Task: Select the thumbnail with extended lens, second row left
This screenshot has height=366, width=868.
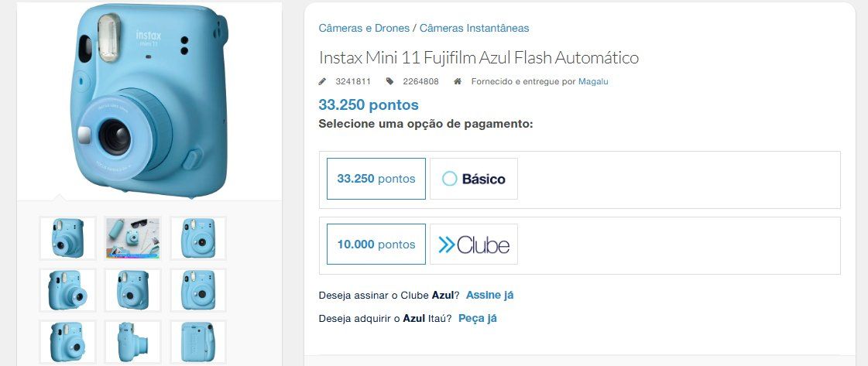Action: [x=67, y=290]
